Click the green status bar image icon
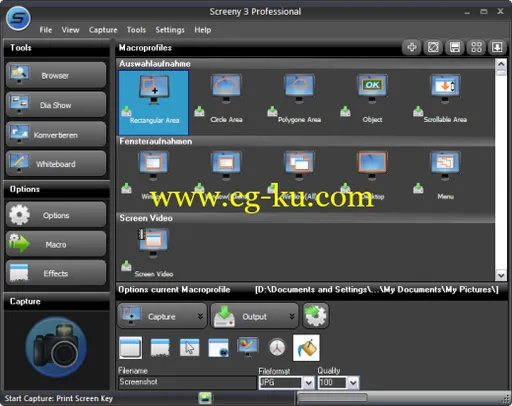Screen dimensions: 512x406 click(205, 398)
